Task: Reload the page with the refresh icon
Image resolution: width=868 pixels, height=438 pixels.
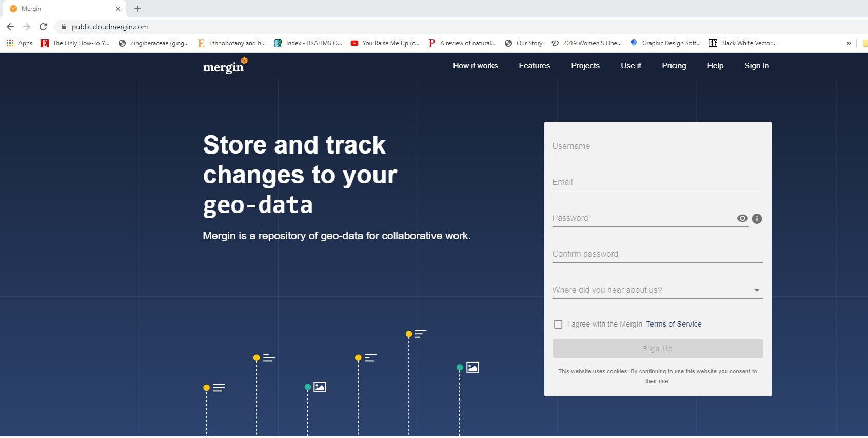Action: (x=43, y=27)
